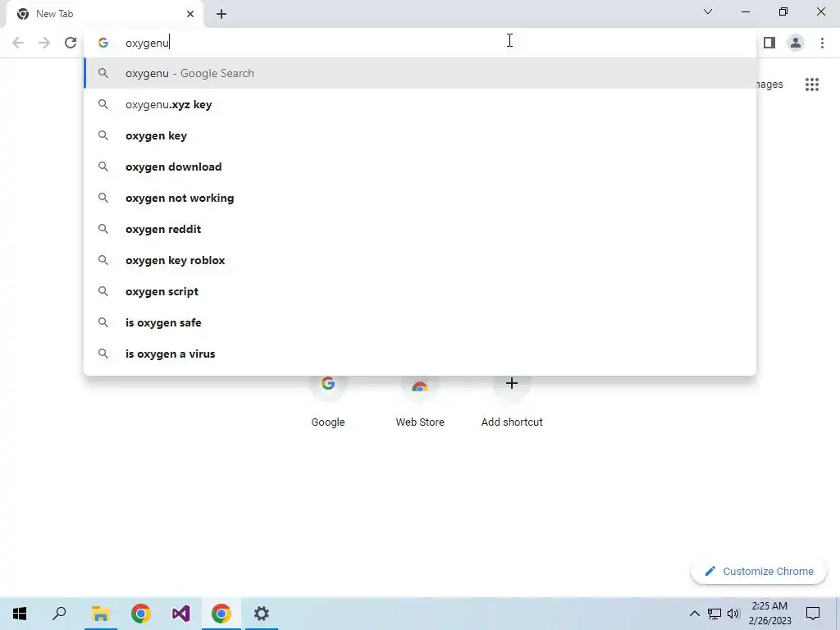840x630 pixels.
Task: Click the disabled back arrow
Action: [x=18, y=43]
